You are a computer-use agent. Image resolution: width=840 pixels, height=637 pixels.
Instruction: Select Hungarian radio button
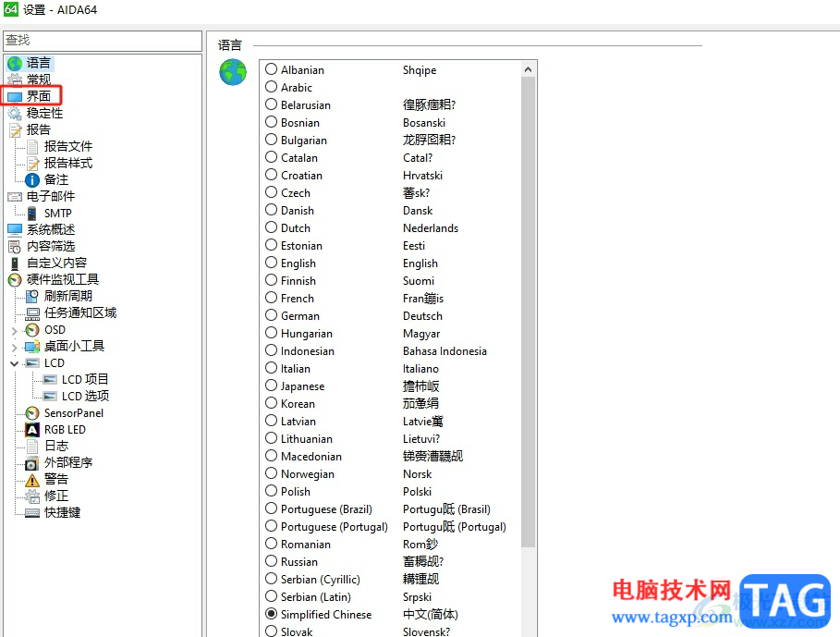[x=271, y=333]
